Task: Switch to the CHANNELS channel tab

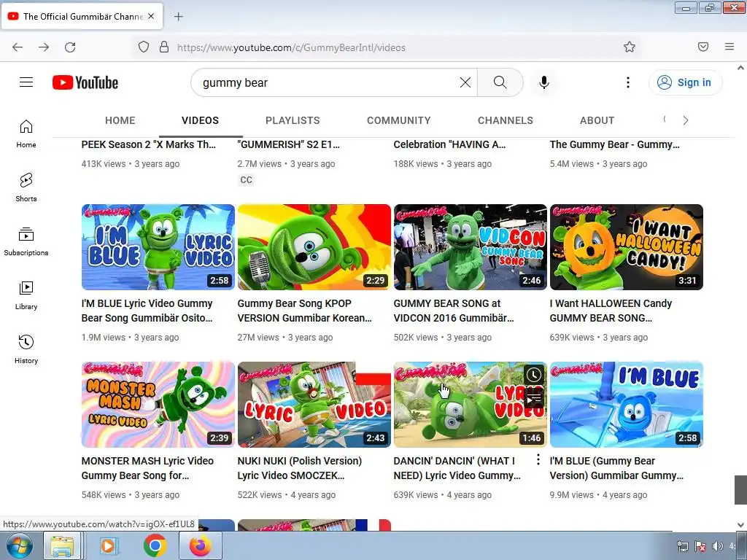Action: click(x=506, y=120)
